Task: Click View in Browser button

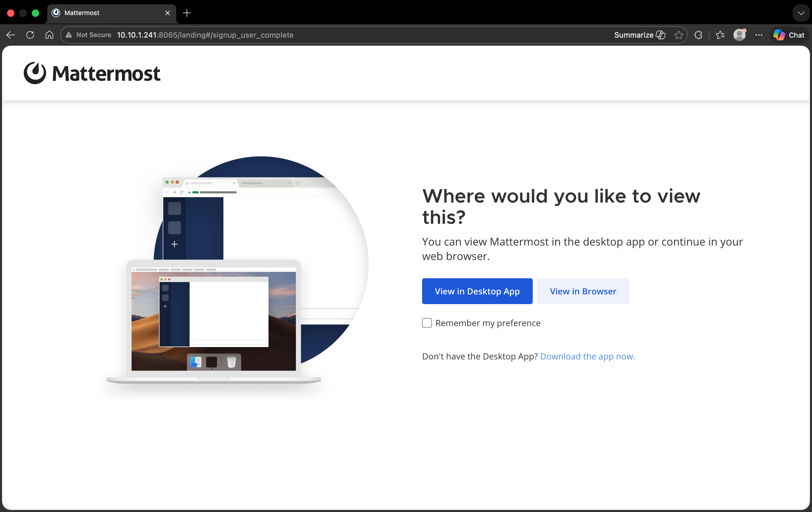Action: point(583,291)
